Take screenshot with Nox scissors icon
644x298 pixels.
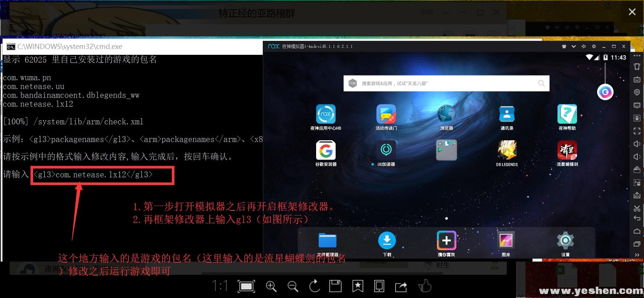coord(637,208)
